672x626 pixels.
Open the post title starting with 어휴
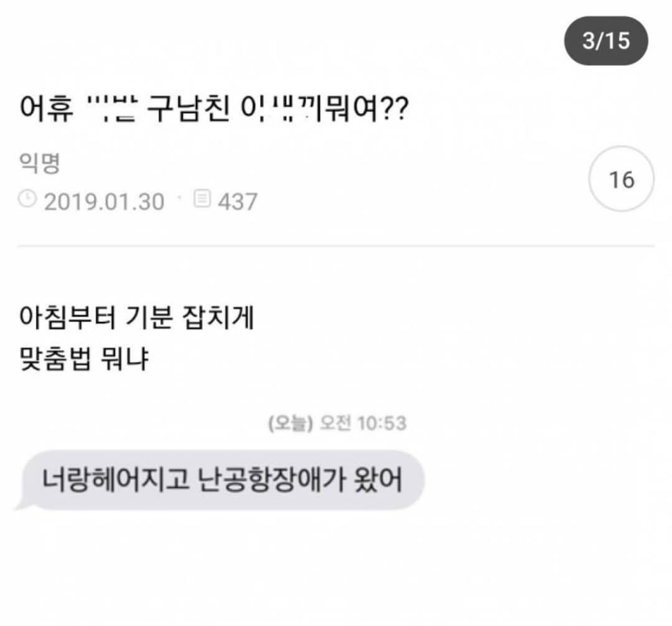click(214, 108)
